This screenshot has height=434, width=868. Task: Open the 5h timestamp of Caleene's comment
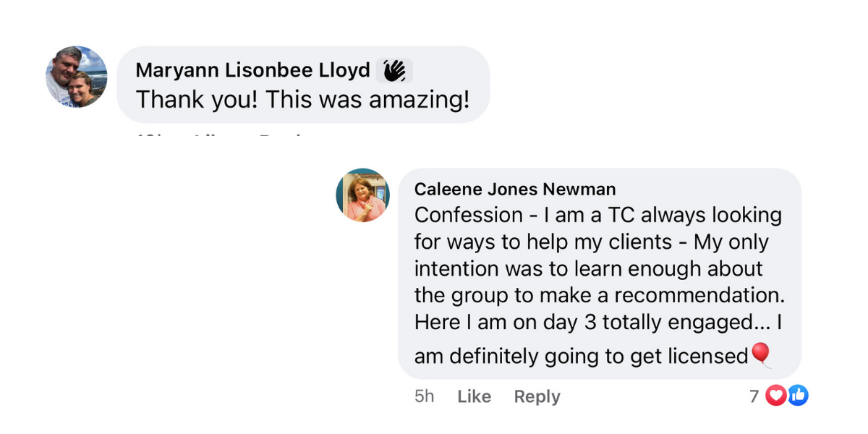coord(425,396)
